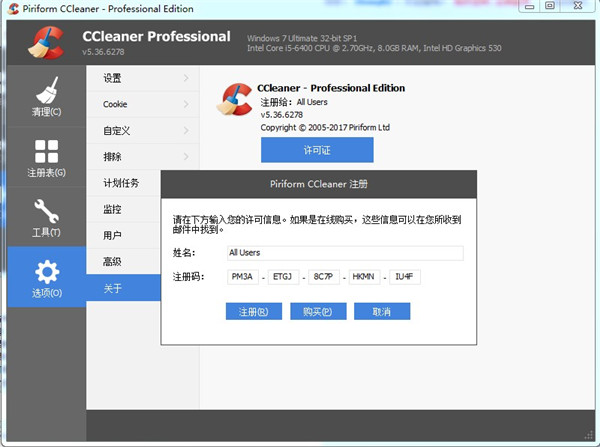Click the CCleaner logo in the header
This screenshot has width=600, height=447.
click(46, 44)
